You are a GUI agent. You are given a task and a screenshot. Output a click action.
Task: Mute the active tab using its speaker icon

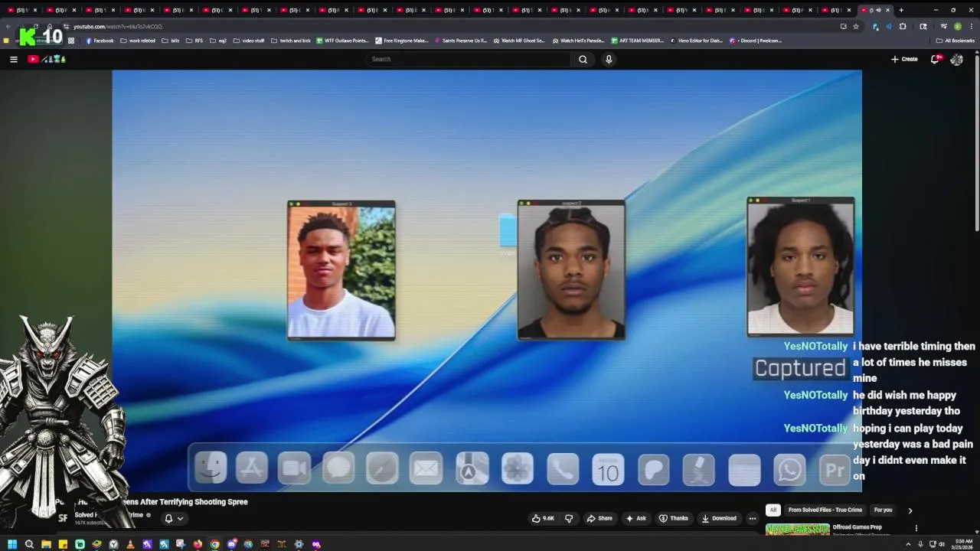pos(878,10)
